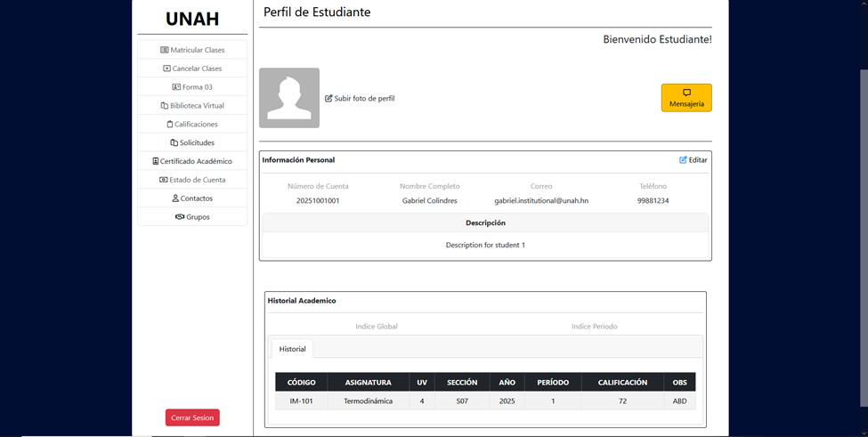Open Cancelar Clases menu item
The width and height of the screenshot is (868, 437).
point(192,69)
